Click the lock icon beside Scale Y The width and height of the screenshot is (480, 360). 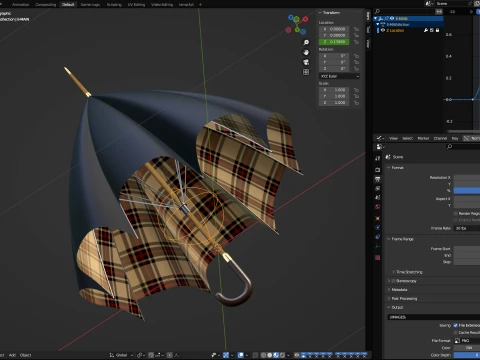pos(356,96)
